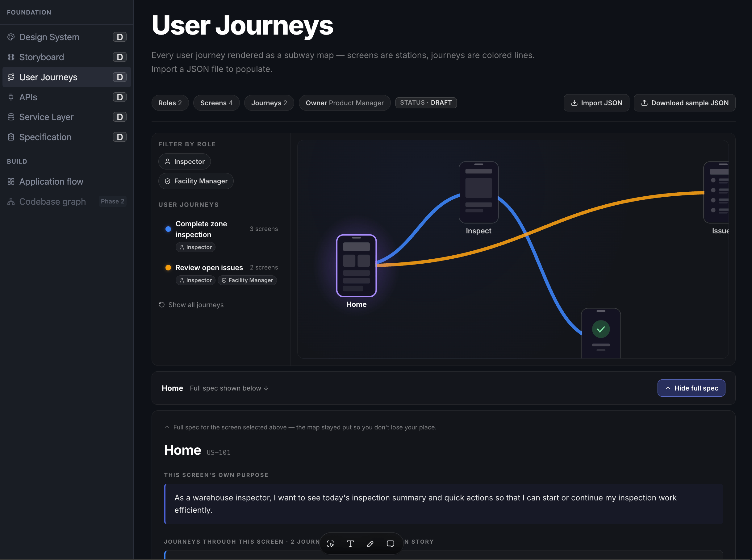The width and height of the screenshot is (752, 560).
Task: Select the comment tool in bottom toolbar
Action: point(391,543)
